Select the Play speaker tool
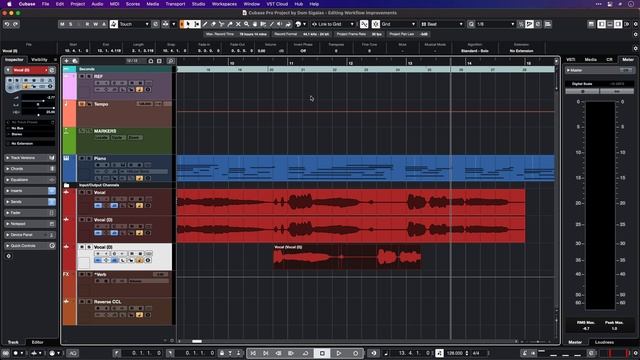The image size is (640, 360). [x=280, y=24]
